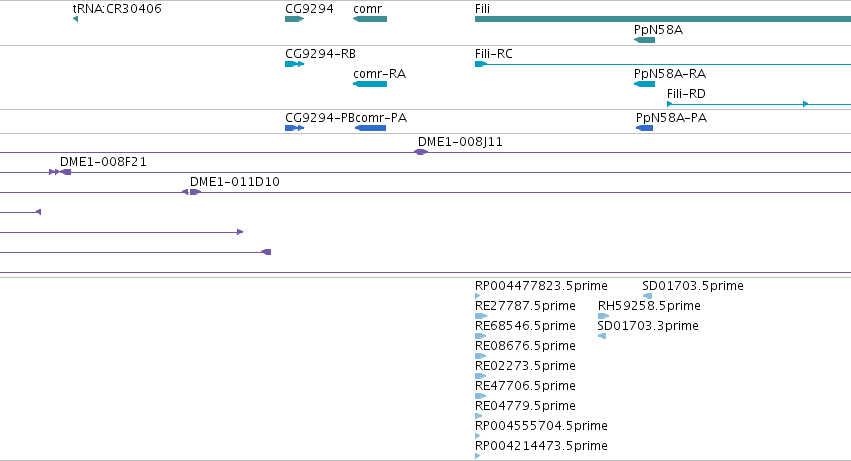Click the DME1-011D10 clone marker
The height and width of the screenshot is (461, 851).
(192, 192)
